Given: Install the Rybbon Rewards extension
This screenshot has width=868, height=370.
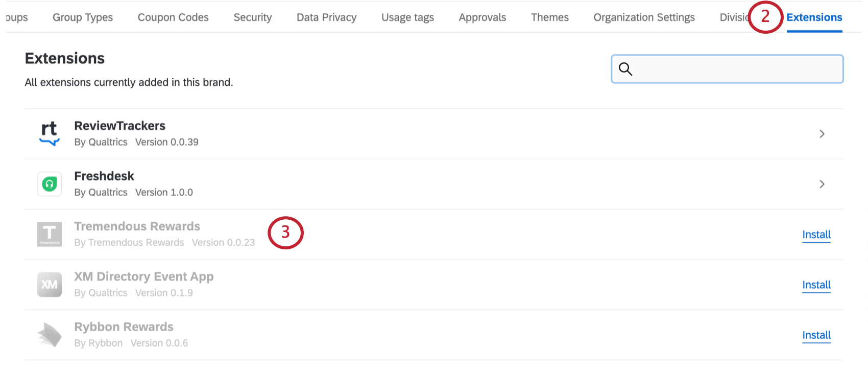Looking at the screenshot, I should tap(816, 335).
